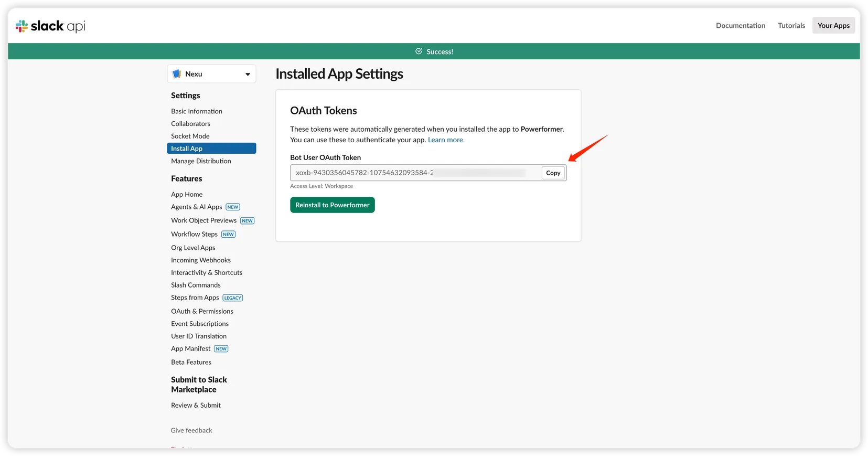Screen dimensions: 868x456
Task: Follow the Learn more link
Action: (x=446, y=140)
